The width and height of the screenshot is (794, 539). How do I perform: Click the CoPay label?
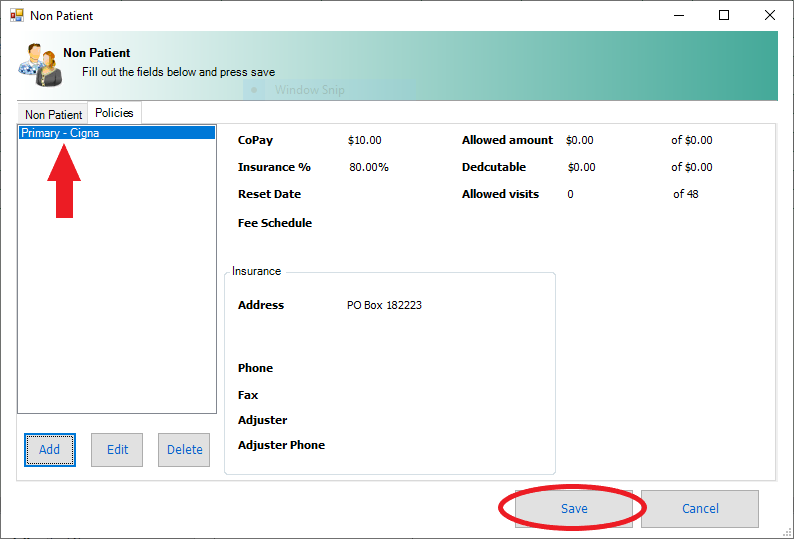tap(255, 140)
